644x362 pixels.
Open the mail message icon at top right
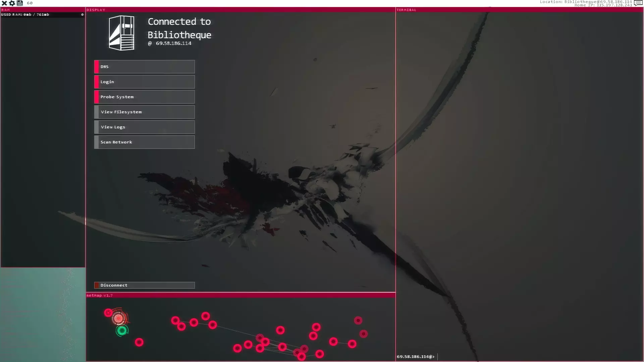[638, 3]
